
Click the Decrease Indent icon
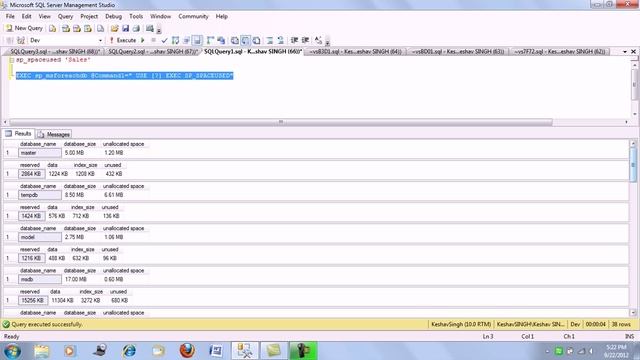point(294,40)
